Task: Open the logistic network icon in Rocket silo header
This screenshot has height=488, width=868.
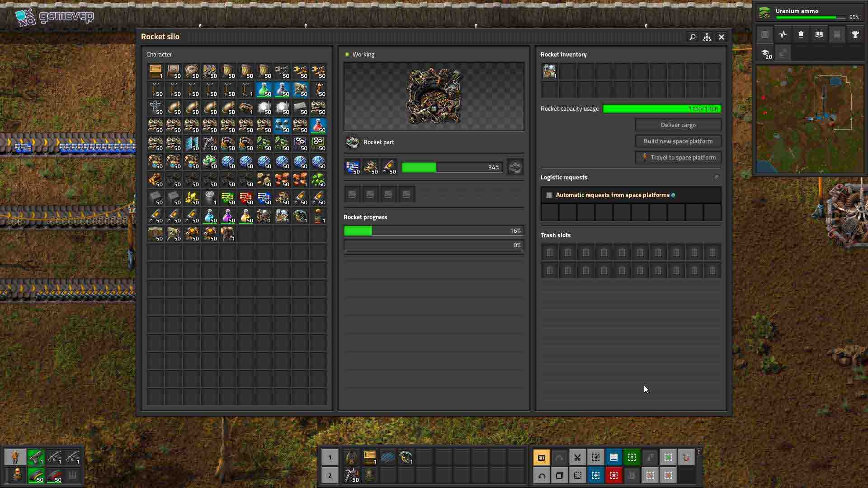Action: [707, 37]
